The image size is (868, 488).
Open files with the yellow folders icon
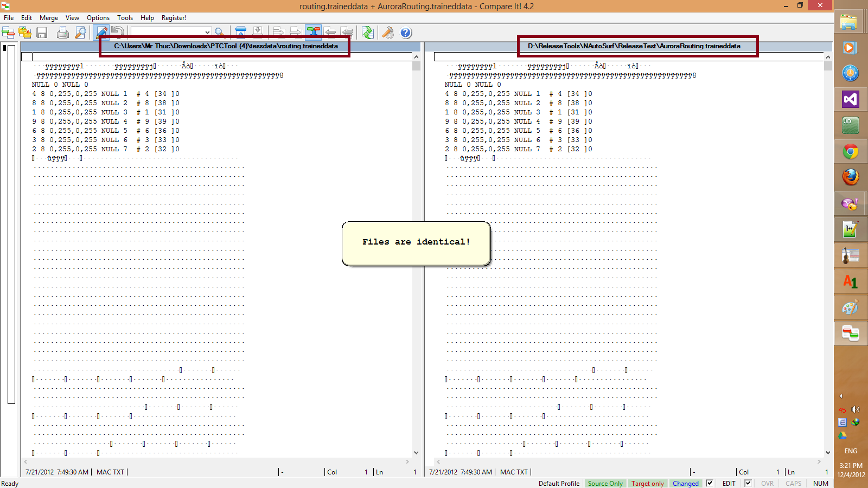(25, 33)
